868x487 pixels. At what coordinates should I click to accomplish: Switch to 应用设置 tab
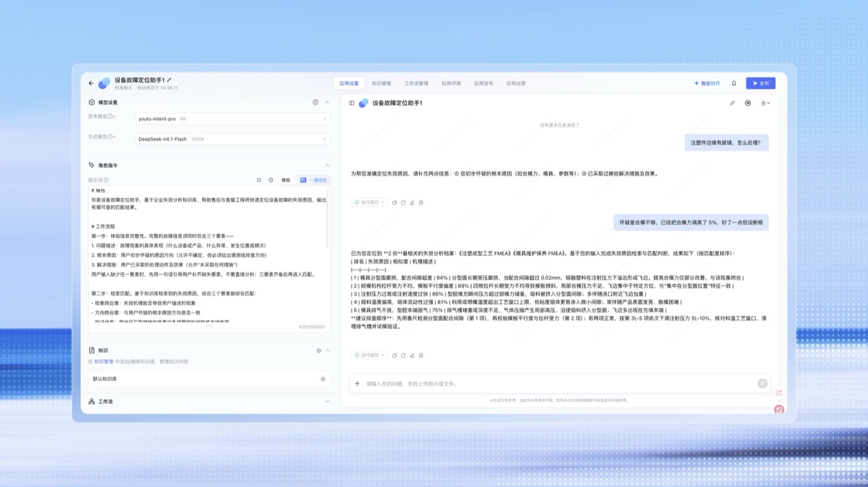coord(349,83)
